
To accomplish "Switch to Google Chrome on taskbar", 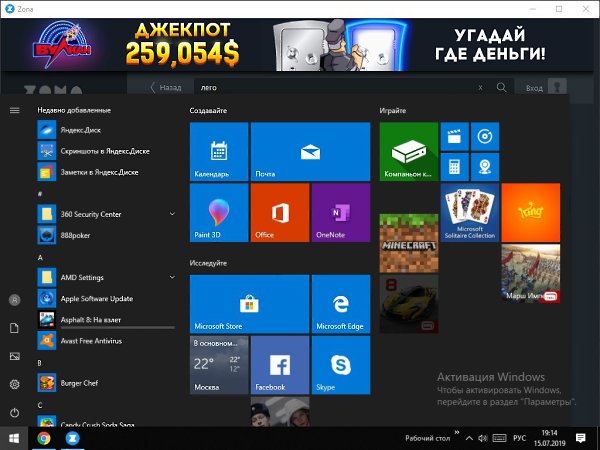I will click(x=44, y=438).
